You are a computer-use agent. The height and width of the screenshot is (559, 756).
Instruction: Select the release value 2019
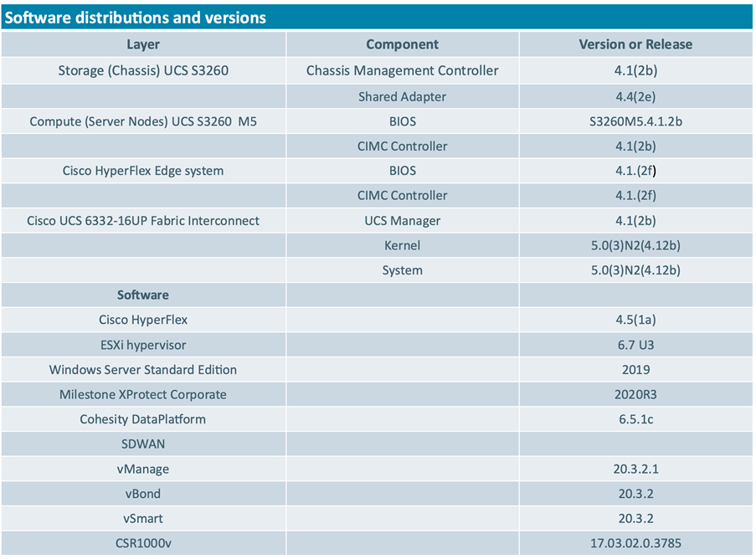point(635,370)
